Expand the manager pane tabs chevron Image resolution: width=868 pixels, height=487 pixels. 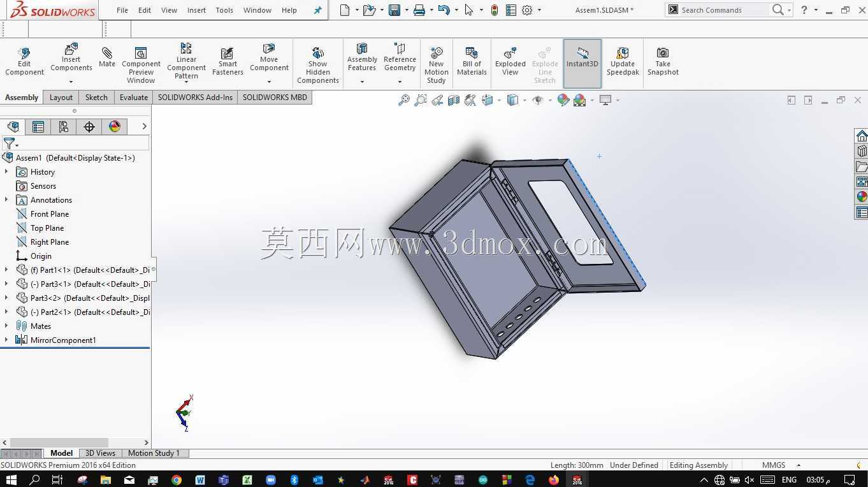tap(144, 127)
